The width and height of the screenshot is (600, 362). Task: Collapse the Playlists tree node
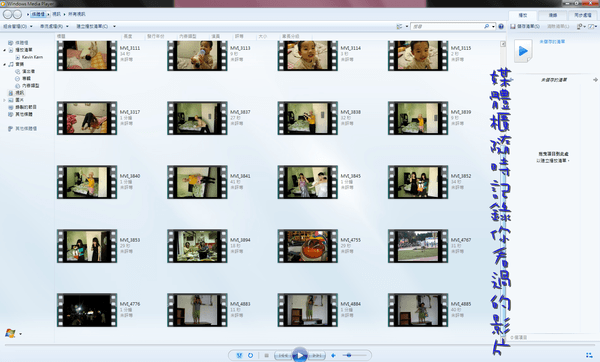5,50
